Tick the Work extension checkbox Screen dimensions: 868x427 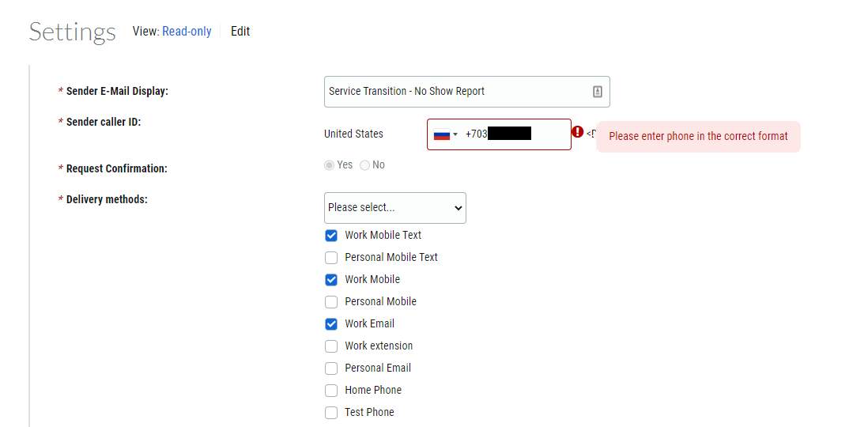pos(331,346)
